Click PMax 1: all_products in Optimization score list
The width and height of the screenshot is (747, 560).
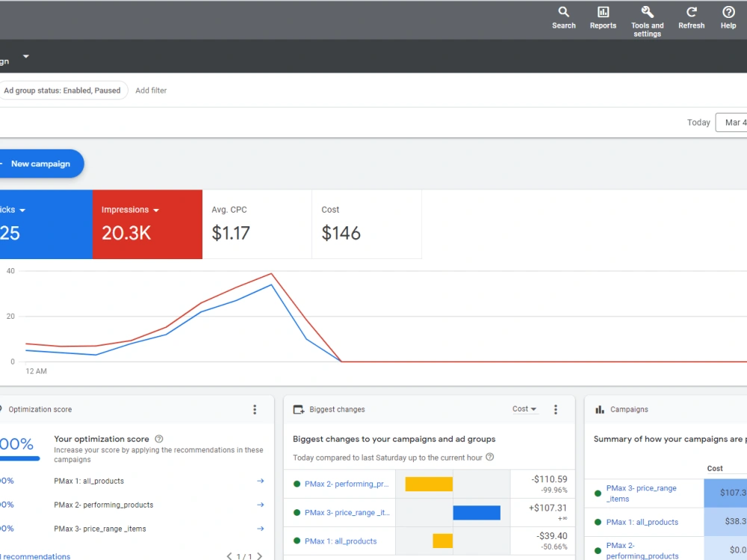pos(89,481)
